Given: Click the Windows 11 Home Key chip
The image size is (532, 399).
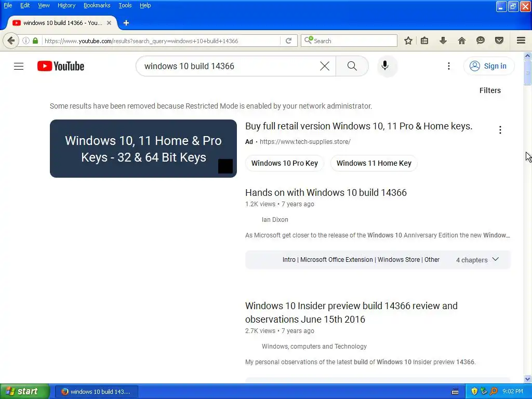Looking at the screenshot, I should click(x=374, y=163).
